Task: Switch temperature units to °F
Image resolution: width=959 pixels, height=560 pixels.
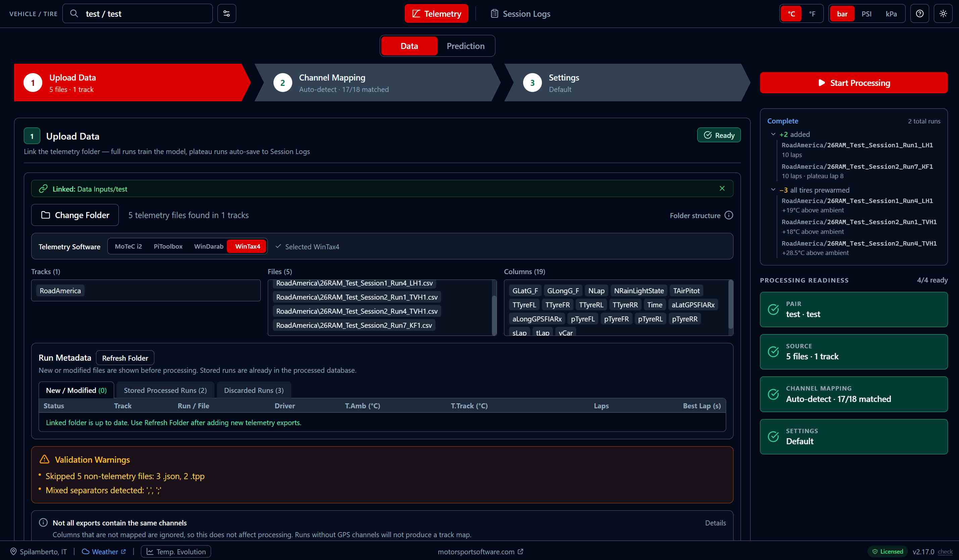Action: (x=812, y=14)
